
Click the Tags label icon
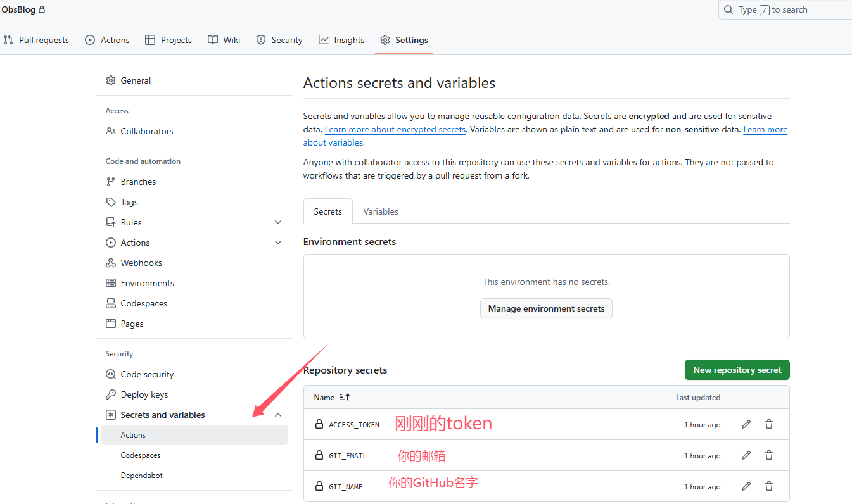pos(111,202)
